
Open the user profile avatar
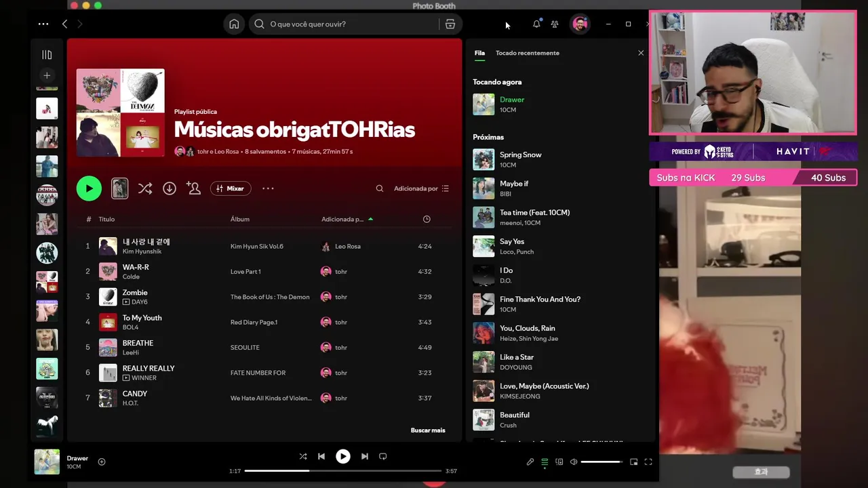(580, 24)
